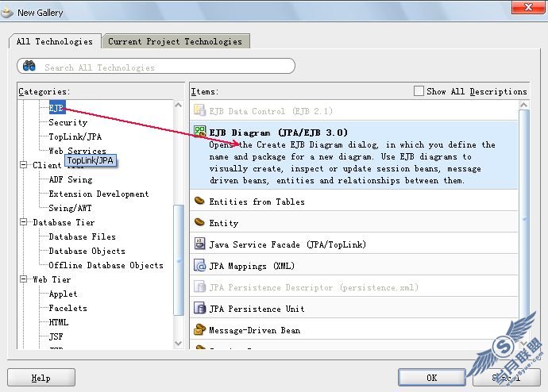Close the New Gallery dialog
Image resolution: width=548 pixels, height=392 pixels.
[528, 7]
